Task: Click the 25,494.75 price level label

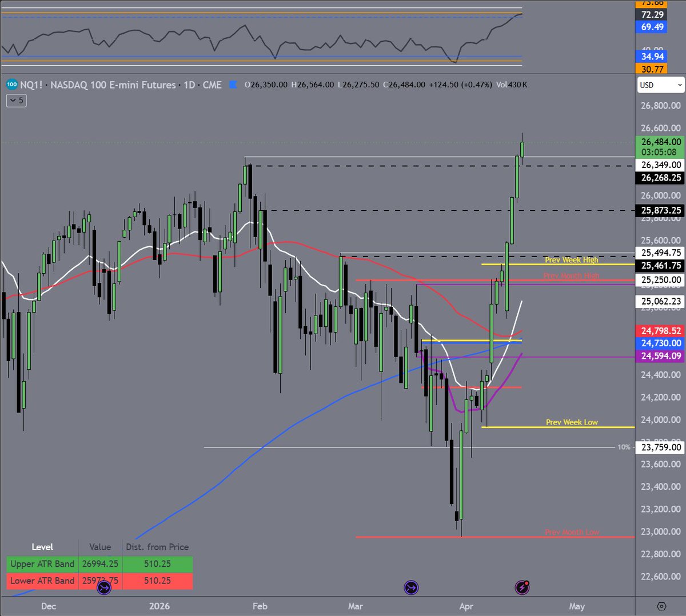Action: coord(661,253)
